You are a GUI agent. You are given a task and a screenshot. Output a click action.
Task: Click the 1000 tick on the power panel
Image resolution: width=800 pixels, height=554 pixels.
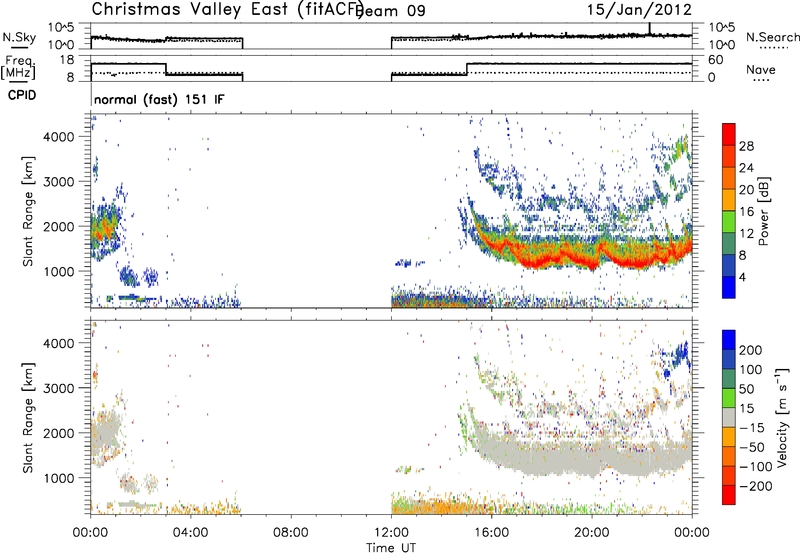coord(59,271)
